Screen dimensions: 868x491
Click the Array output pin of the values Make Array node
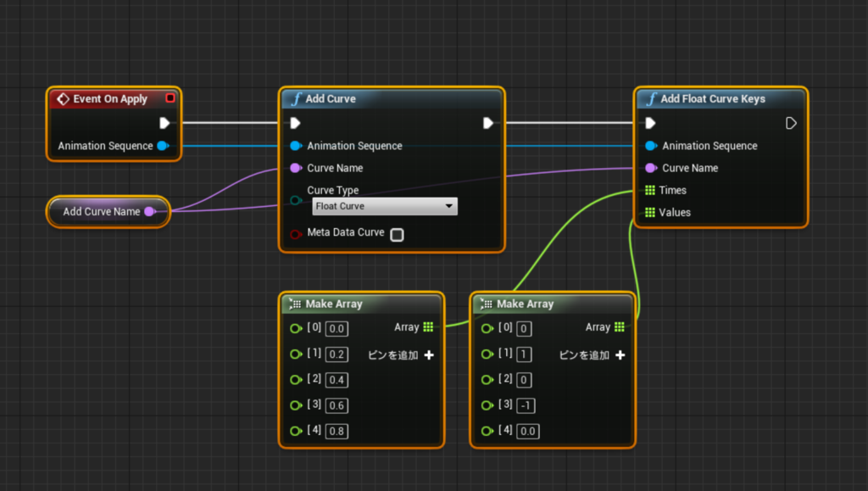pyautogui.click(x=620, y=326)
